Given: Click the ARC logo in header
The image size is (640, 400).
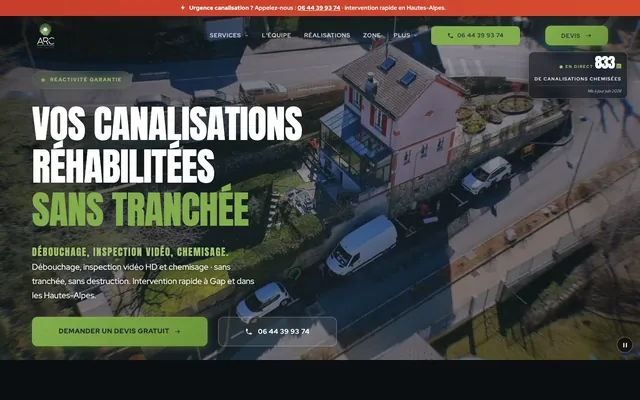Looking at the screenshot, I should (45, 36).
